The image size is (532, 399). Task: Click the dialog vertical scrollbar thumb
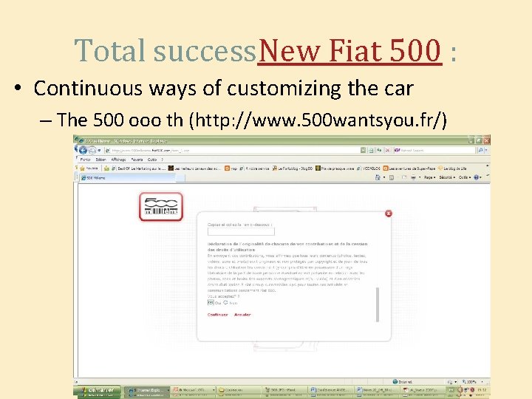[378, 304]
